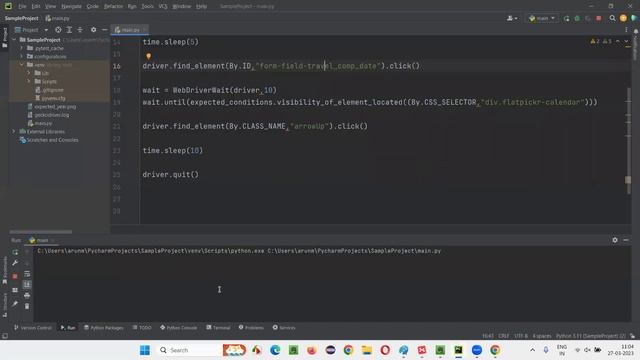Open Run panel gear settings
This screenshot has width=640, height=360.
(x=615, y=240)
